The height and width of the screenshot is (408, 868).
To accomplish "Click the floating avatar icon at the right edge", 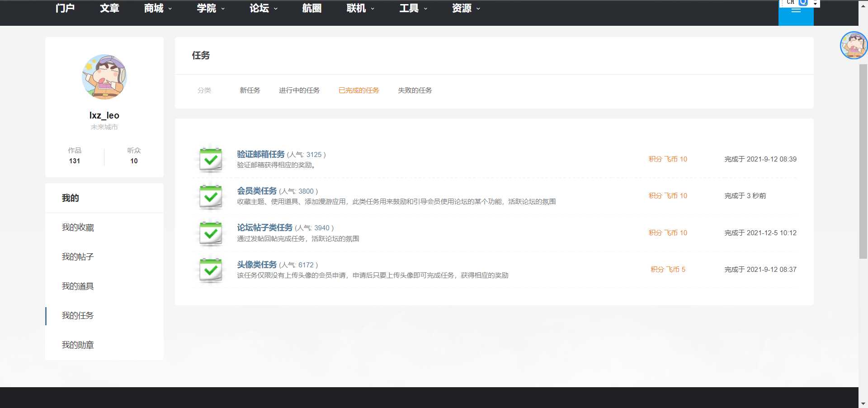I will click(854, 45).
